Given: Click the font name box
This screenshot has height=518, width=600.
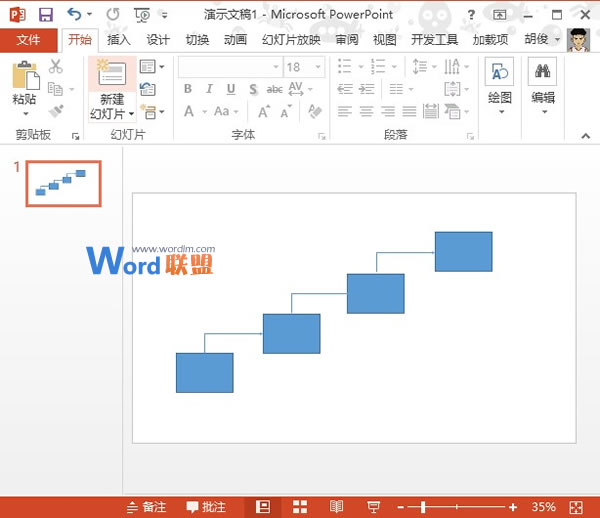Looking at the screenshot, I should coord(230,67).
